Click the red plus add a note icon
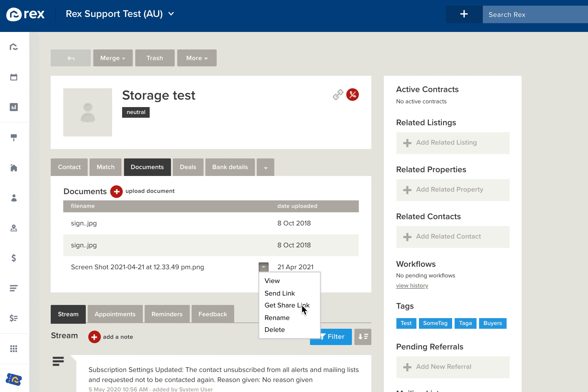 [94, 337]
